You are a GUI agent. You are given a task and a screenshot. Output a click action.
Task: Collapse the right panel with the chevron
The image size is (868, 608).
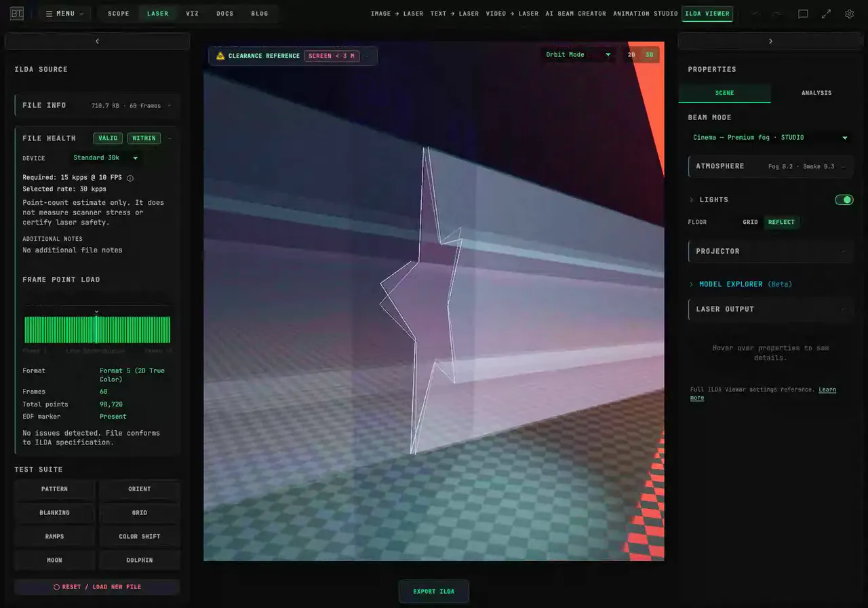(770, 41)
